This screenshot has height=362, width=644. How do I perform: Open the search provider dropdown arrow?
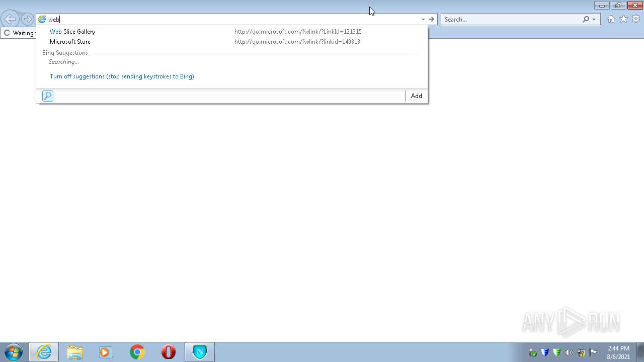(594, 19)
